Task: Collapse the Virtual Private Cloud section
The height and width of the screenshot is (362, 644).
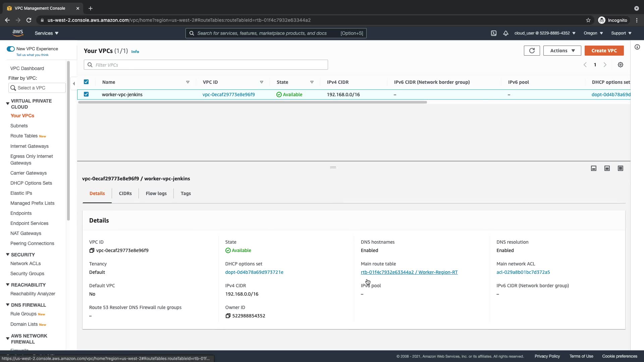Action: (x=8, y=104)
